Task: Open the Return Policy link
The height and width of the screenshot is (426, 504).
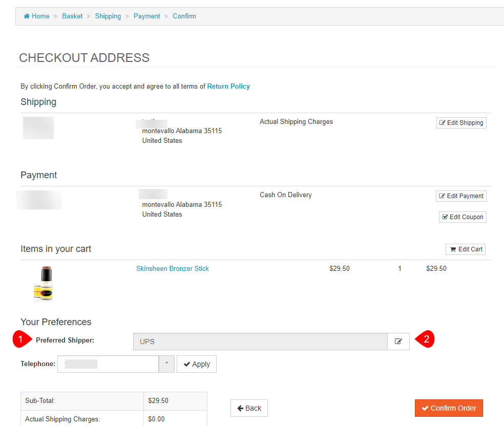Action: click(x=228, y=87)
